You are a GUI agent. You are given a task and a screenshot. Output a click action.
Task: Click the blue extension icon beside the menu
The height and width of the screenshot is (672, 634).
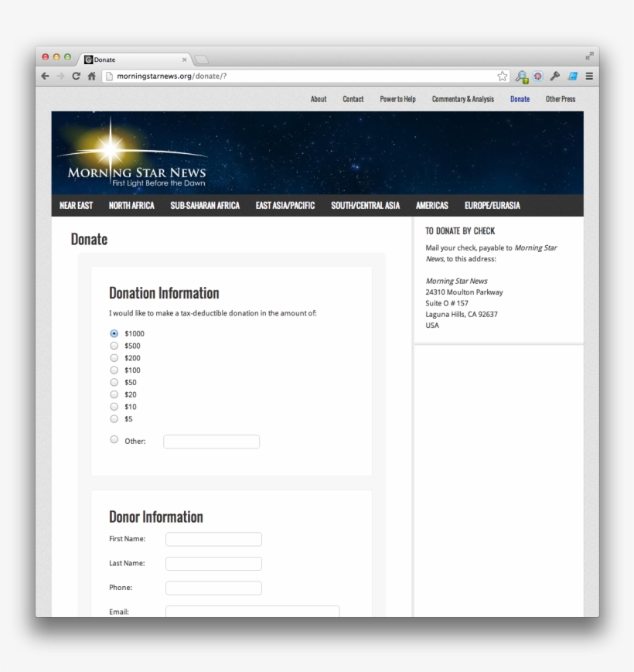point(572,77)
